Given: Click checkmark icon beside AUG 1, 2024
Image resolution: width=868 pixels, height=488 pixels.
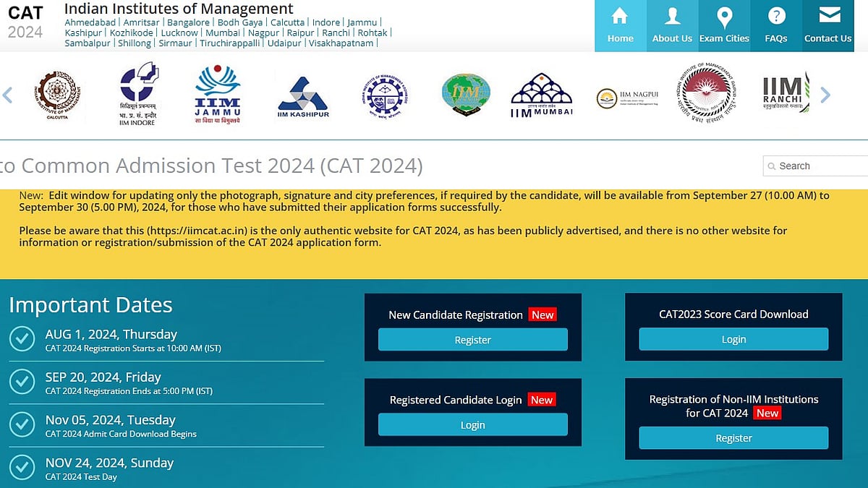Looking at the screenshot, I should coord(22,339).
